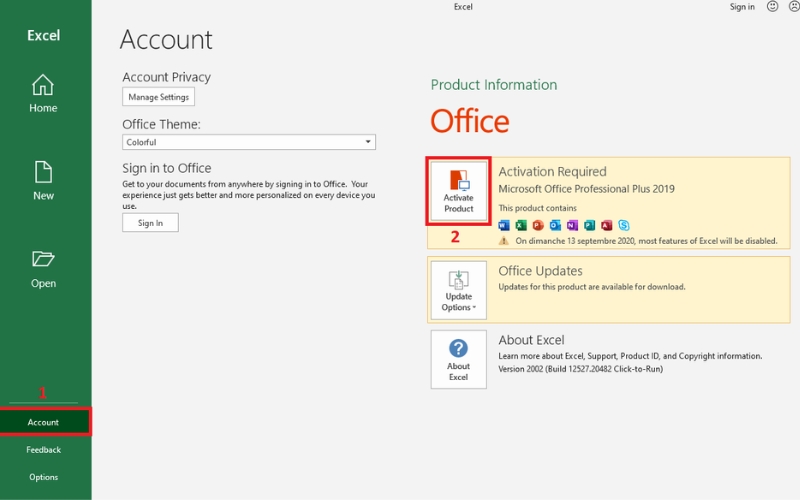The width and height of the screenshot is (800, 500).
Task: Click the Open folder icon
Action: [x=43, y=259]
